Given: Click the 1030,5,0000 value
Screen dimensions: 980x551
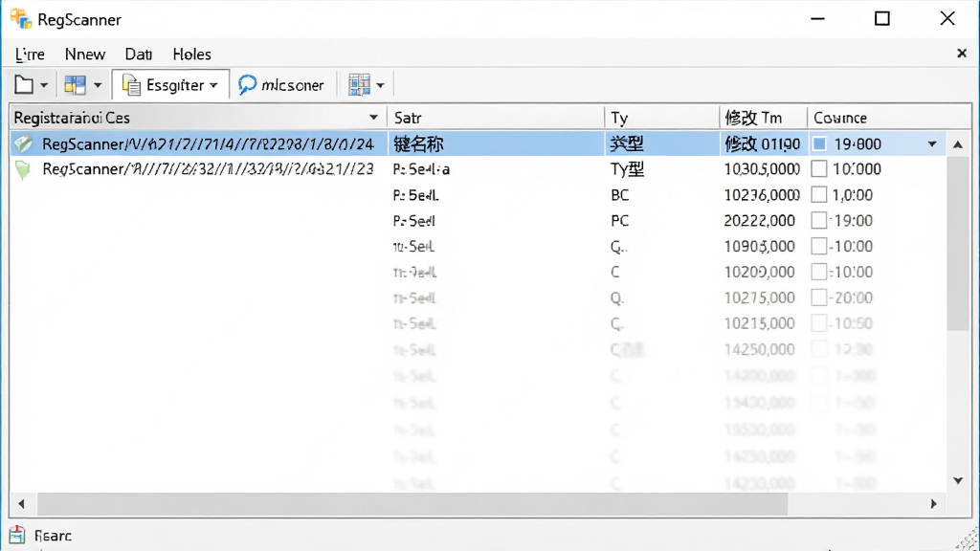Looking at the screenshot, I should point(762,169).
